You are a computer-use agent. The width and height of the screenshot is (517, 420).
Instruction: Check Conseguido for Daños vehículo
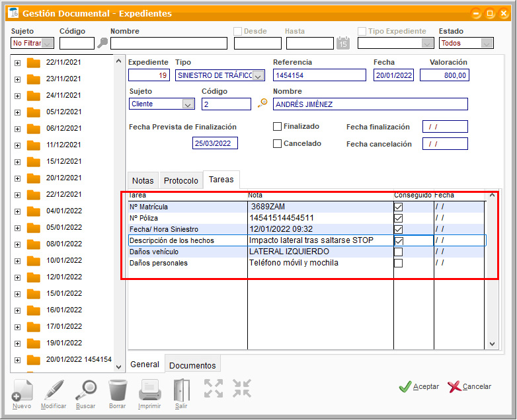(x=398, y=252)
